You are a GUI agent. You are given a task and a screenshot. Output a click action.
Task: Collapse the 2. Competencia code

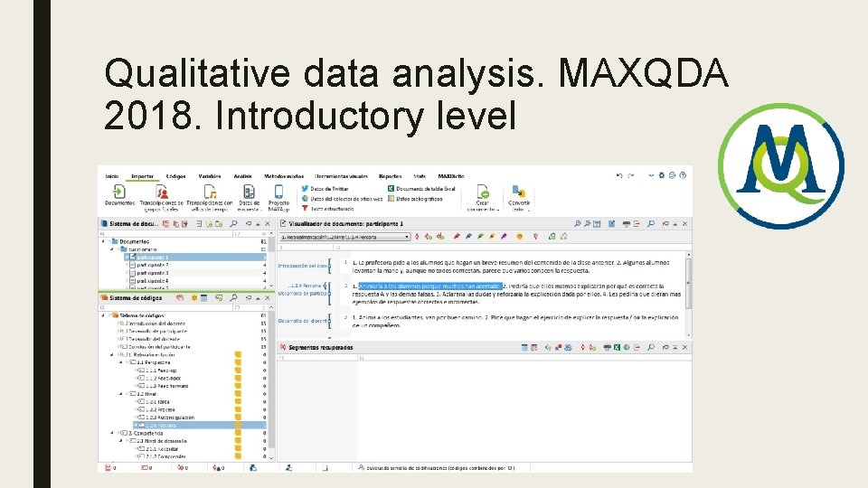tap(112, 433)
